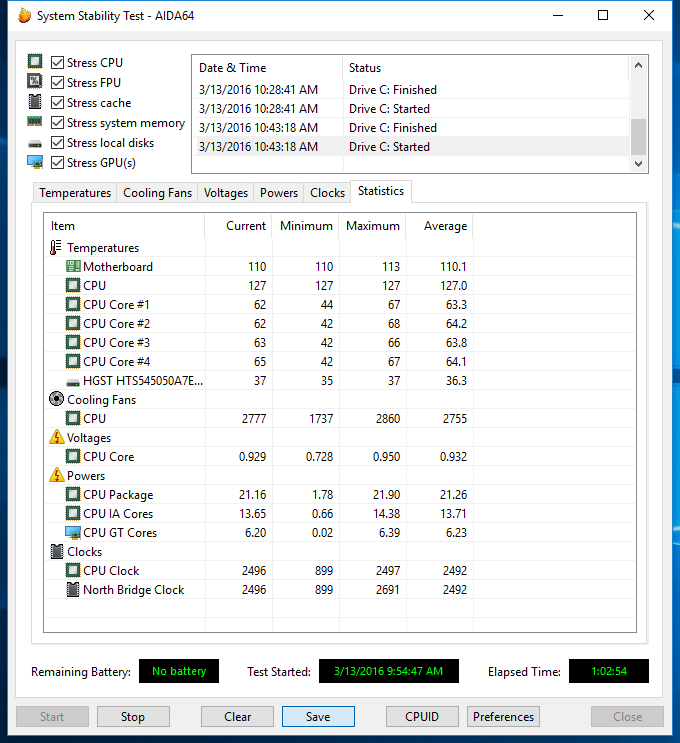The height and width of the screenshot is (743, 680).
Task: Click the chip icon for Clocks group
Action: tap(56, 551)
